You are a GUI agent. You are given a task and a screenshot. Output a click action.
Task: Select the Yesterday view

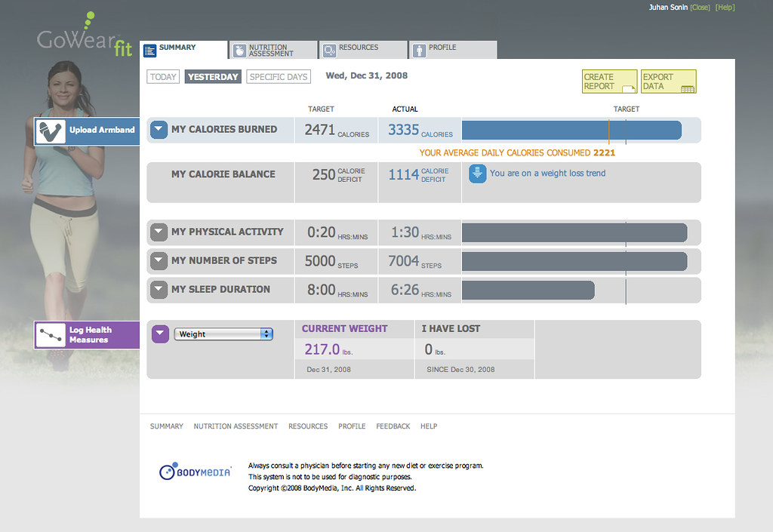(213, 77)
